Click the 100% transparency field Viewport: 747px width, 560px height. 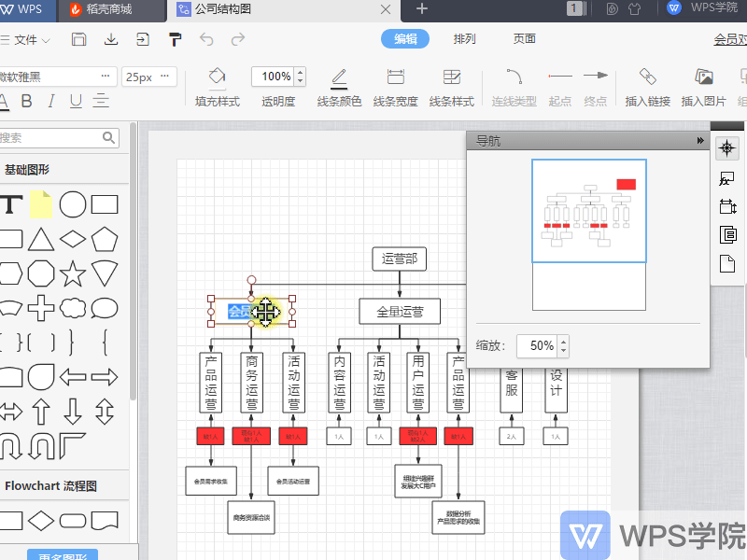click(275, 77)
